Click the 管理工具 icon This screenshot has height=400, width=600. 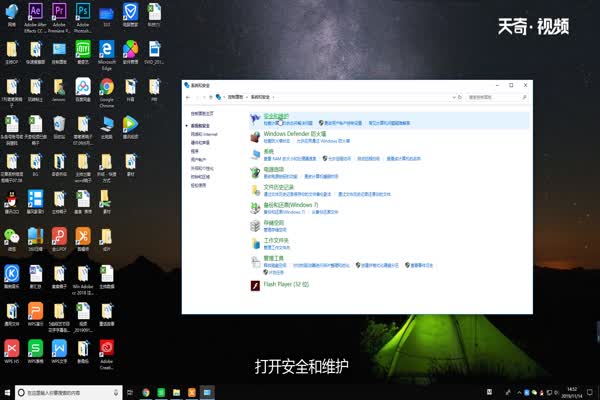pyautogui.click(x=255, y=261)
